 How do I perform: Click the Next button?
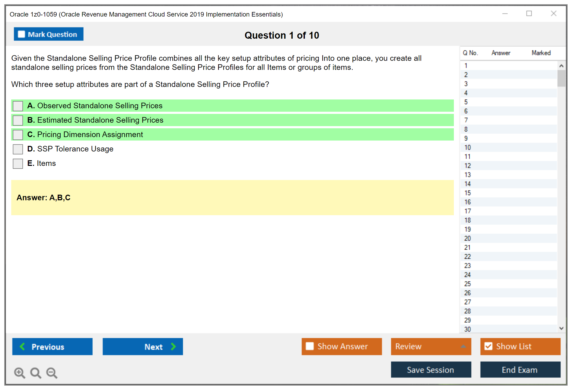[143, 346]
